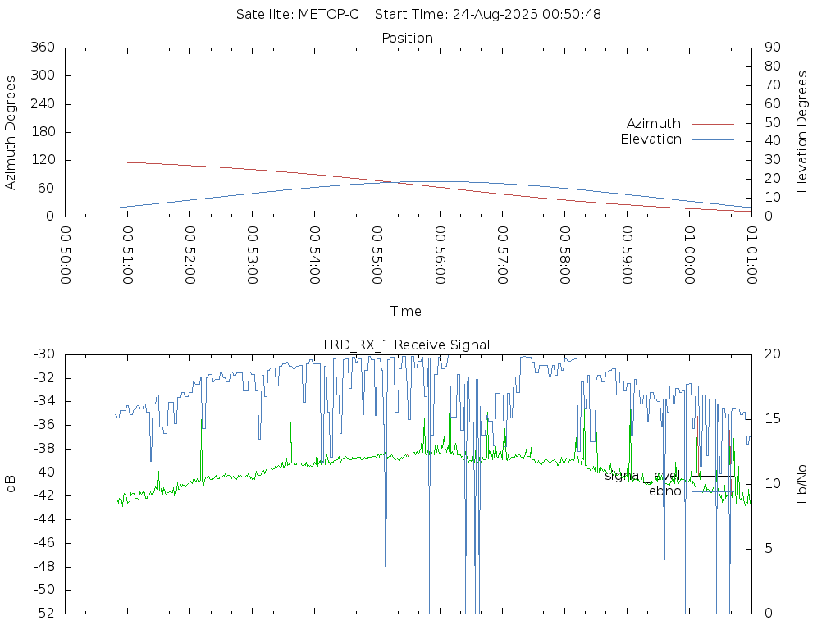
Task: Click the 60 tick on the Azimuth axis
Action: (47, 188)
